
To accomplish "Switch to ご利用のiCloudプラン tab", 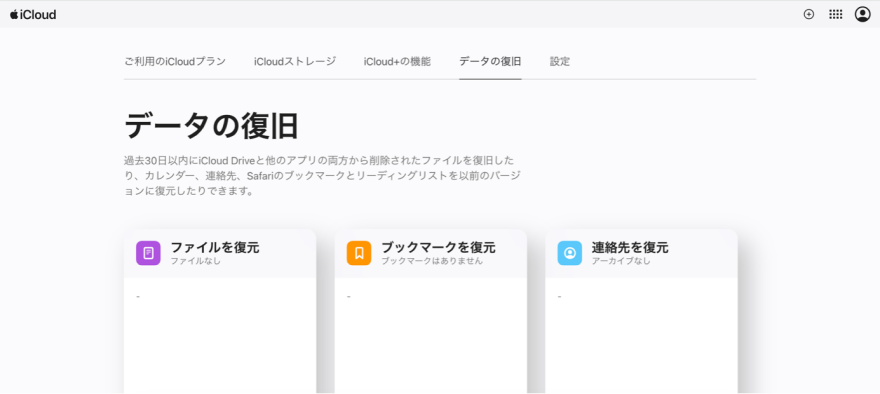I will click(x=175, y=62).
